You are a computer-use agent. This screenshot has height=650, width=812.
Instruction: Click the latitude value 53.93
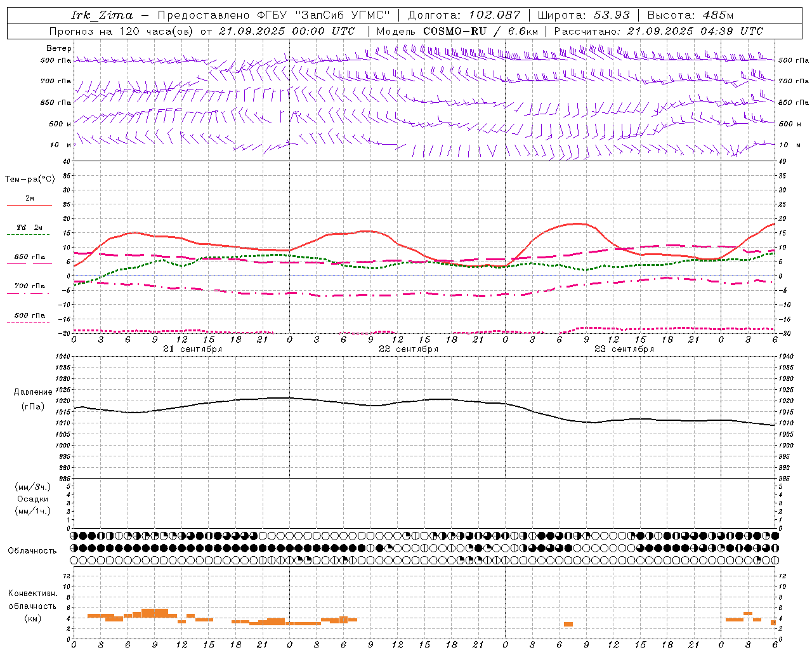pyautogui.click(x=612, y=15)
